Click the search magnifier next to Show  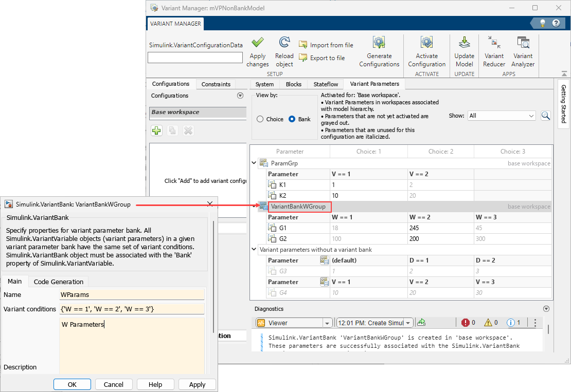click(546, 116)
